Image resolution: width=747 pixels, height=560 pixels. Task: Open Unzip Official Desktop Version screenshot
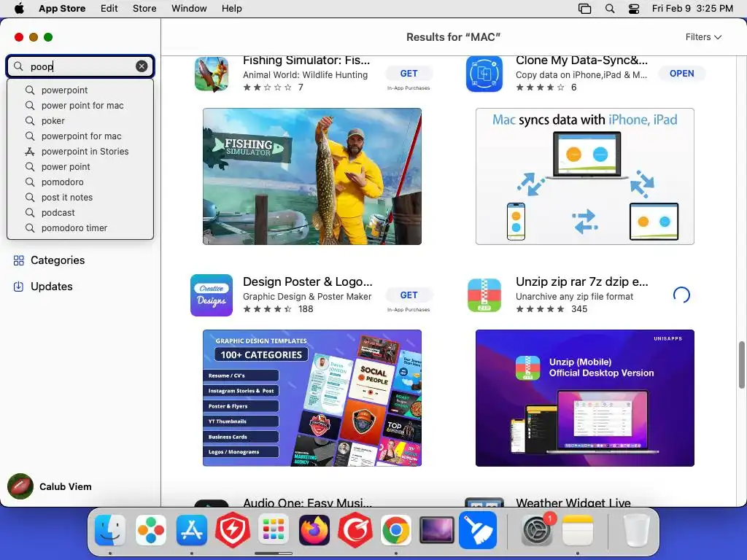coord(584,398)
